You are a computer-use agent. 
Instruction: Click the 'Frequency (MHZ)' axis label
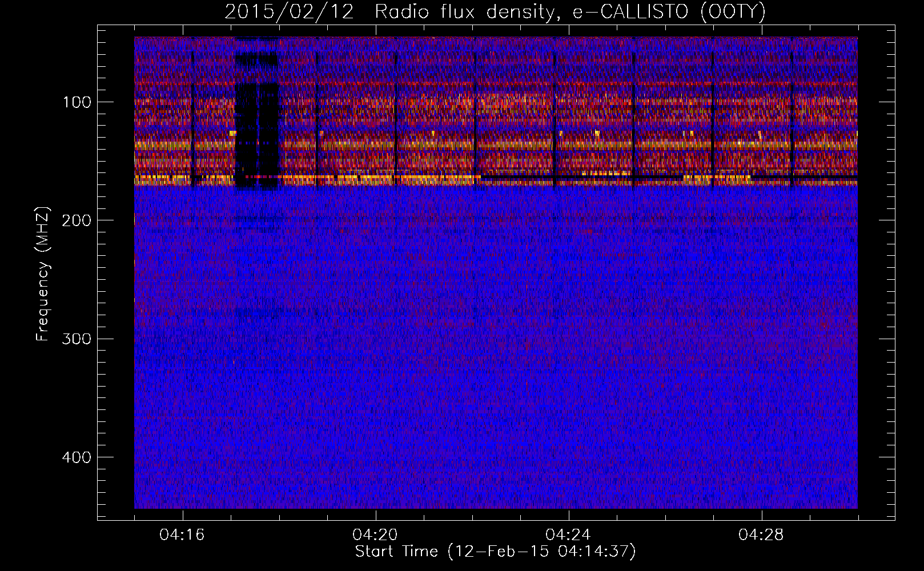click(43, 275)
